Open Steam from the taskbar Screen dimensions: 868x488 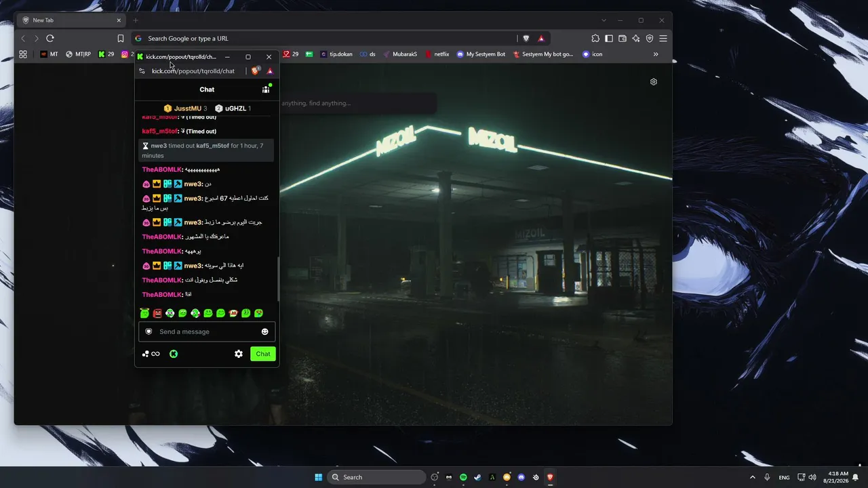pyautogui.click(x=477, y=477)
